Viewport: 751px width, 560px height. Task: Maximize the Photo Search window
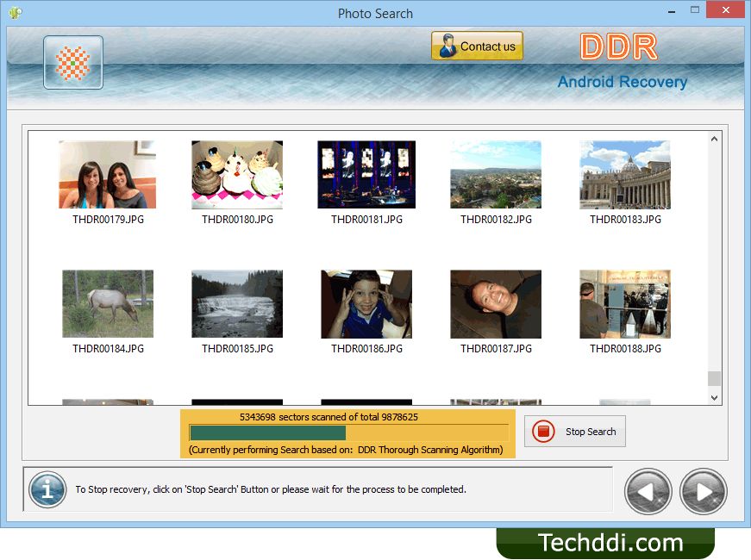coord(694,10)
